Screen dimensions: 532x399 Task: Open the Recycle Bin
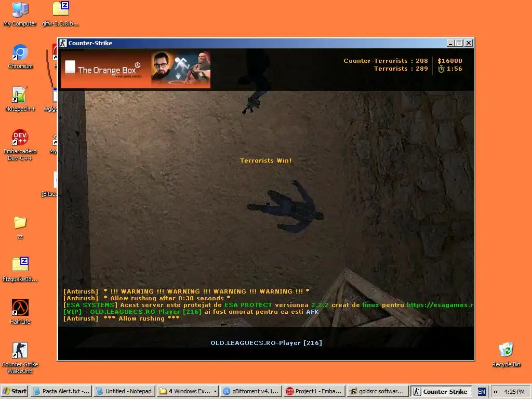pos(506,354)
